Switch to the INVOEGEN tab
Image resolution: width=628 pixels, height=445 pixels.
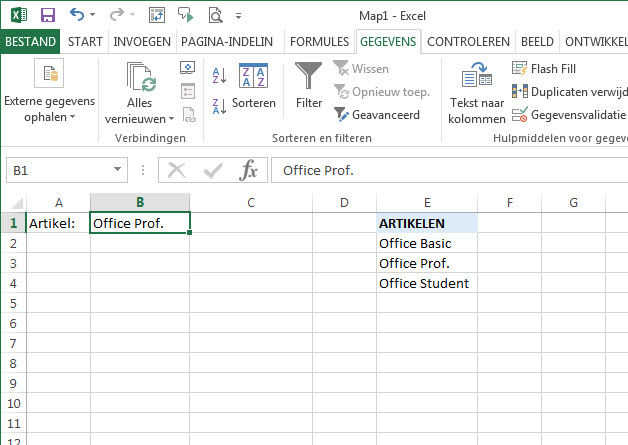142,42
